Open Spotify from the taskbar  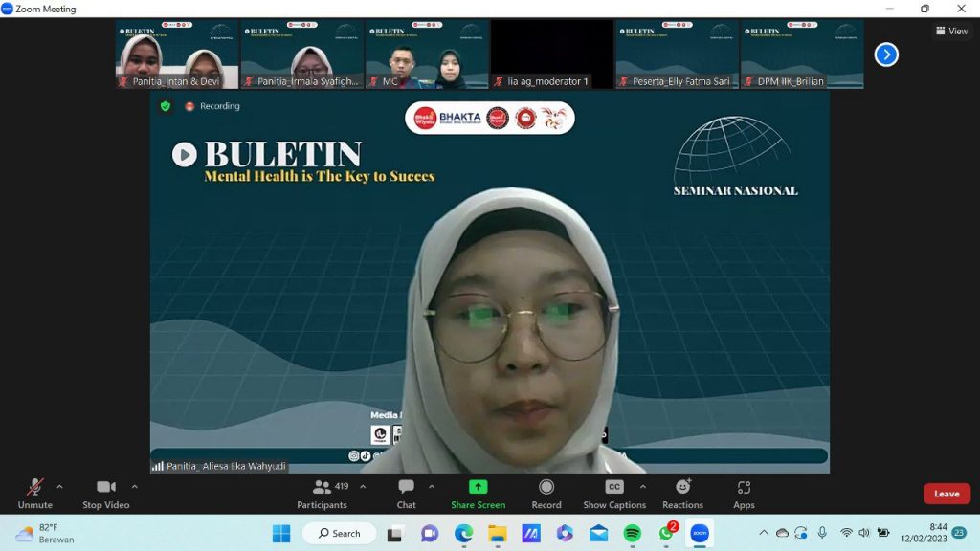[632, 533]
